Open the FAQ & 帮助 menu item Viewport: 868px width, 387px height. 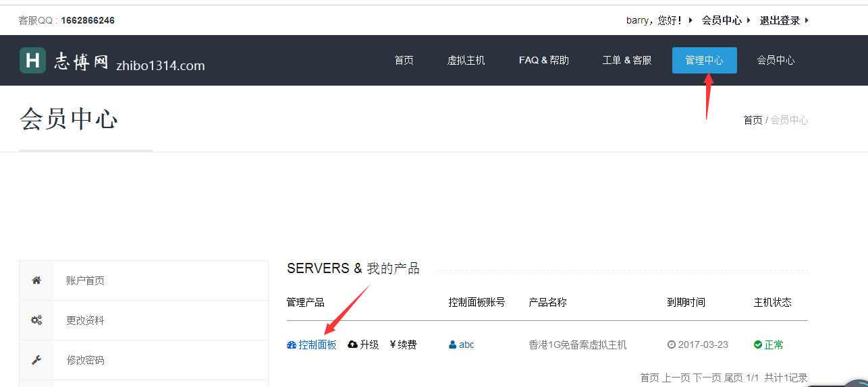(543, 60)
